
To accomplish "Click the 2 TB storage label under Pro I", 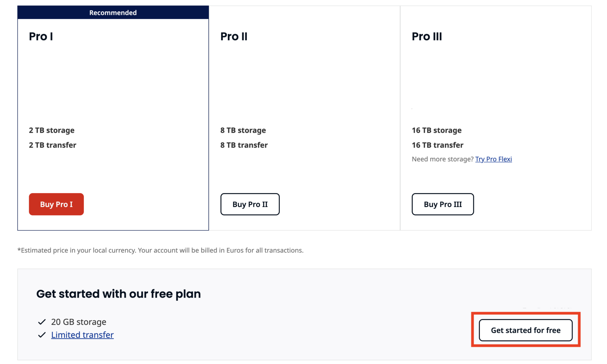I will click(52, 130).
